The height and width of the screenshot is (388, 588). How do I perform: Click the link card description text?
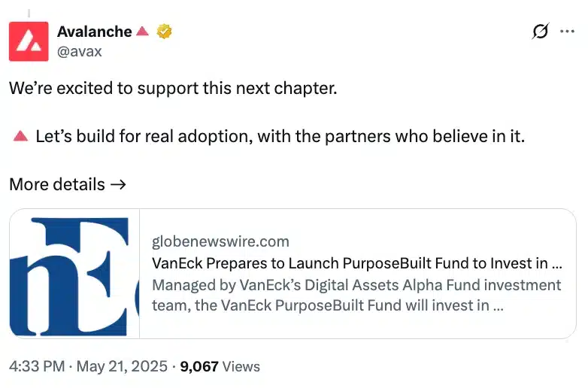click(356, 296)
